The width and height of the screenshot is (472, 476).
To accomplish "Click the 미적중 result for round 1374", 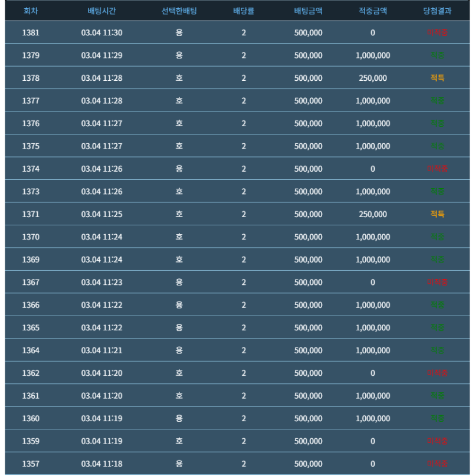I will coord(437,169).
